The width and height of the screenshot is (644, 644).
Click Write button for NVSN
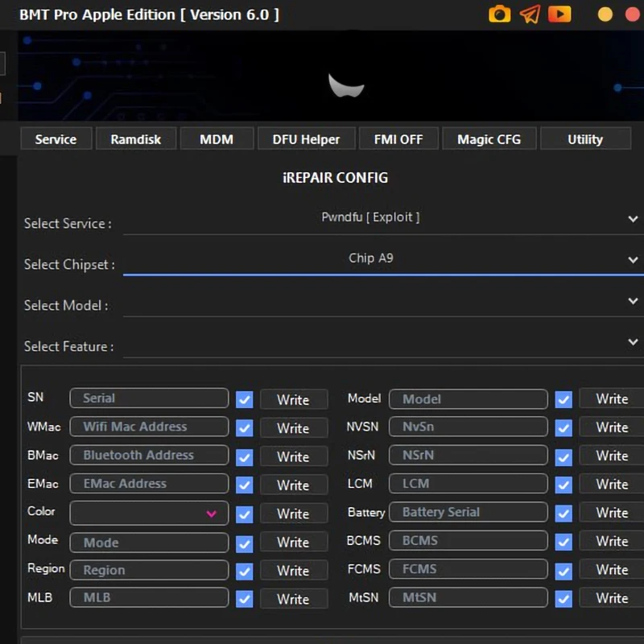612,427
